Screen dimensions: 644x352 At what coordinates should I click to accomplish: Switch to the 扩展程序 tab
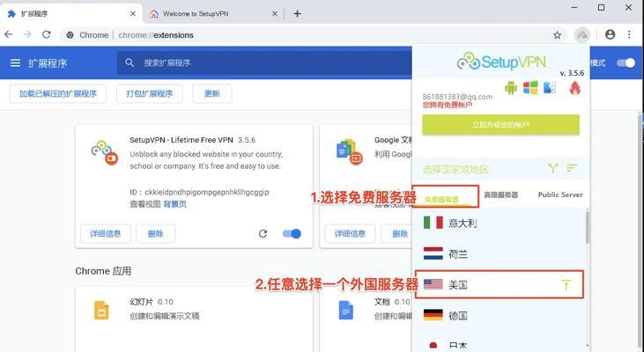click(x=70, y=13)
